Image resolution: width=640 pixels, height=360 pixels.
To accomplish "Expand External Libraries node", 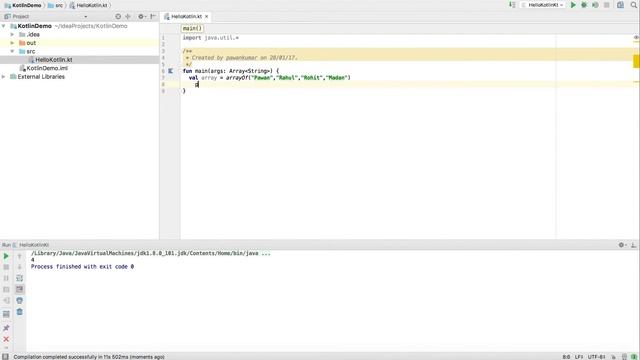I will click(4, 77).
